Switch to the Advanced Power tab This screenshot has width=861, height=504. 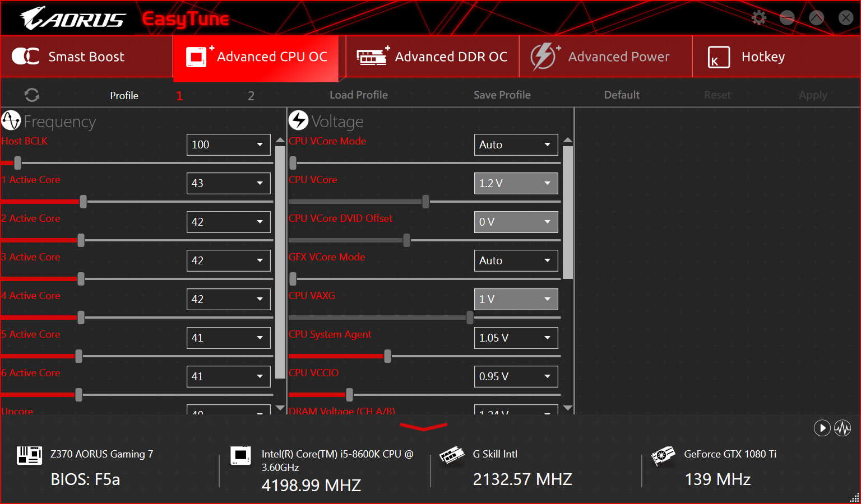tap(605, 57)
